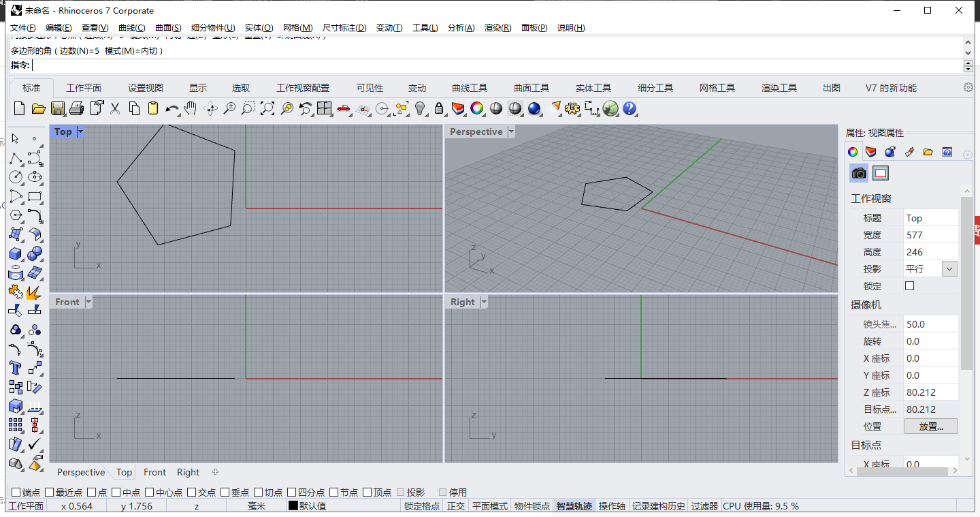Select the Pan hand tool
The image size is (980, 517).
(191, 108)
